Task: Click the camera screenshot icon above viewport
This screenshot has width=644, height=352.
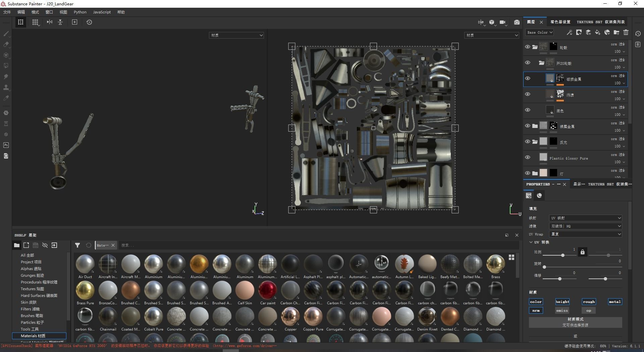Action: (517, 22)
